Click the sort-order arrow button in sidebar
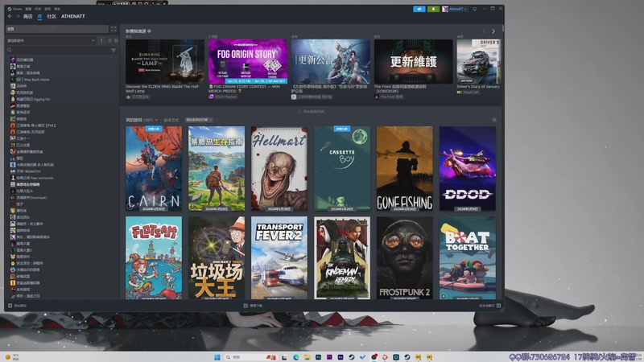 pos(101,41)
